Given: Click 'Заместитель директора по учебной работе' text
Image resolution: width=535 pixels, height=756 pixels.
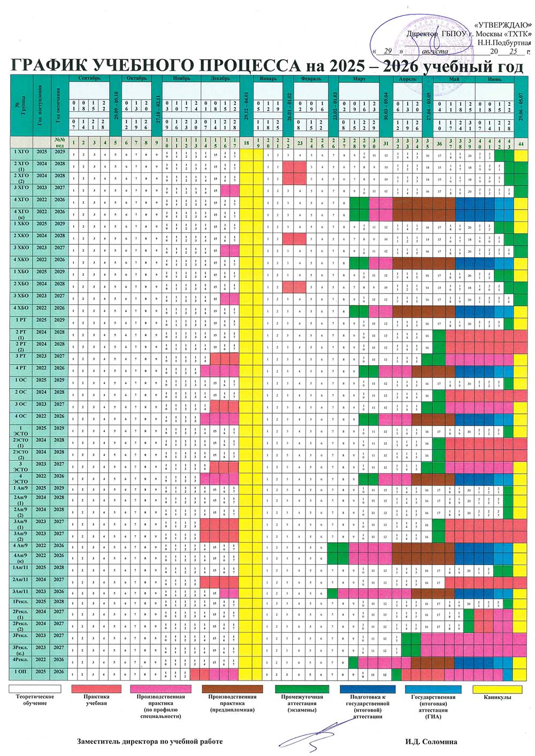Looking at the screenshot, I should [150, 742].
